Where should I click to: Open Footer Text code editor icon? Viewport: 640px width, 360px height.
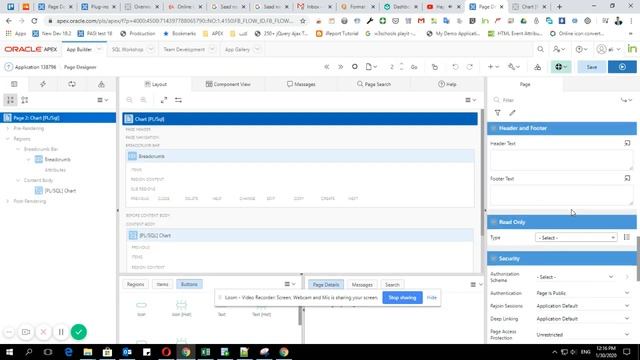coord(627,178)
